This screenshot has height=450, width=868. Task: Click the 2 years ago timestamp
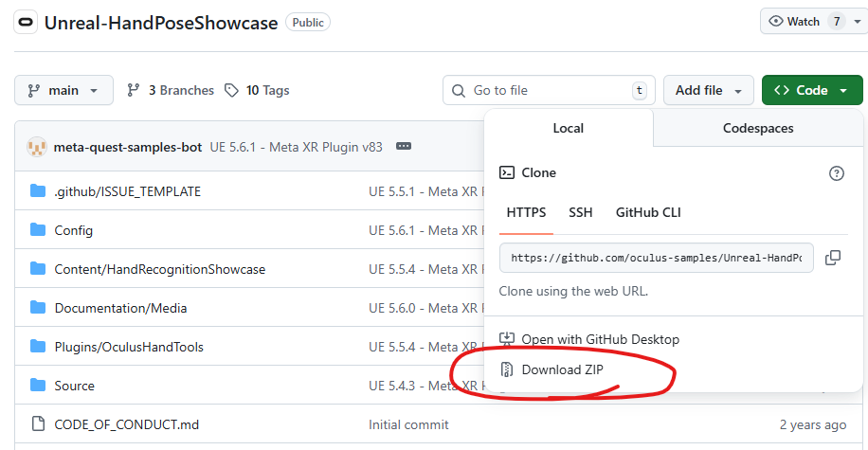[x=813, y=424]
